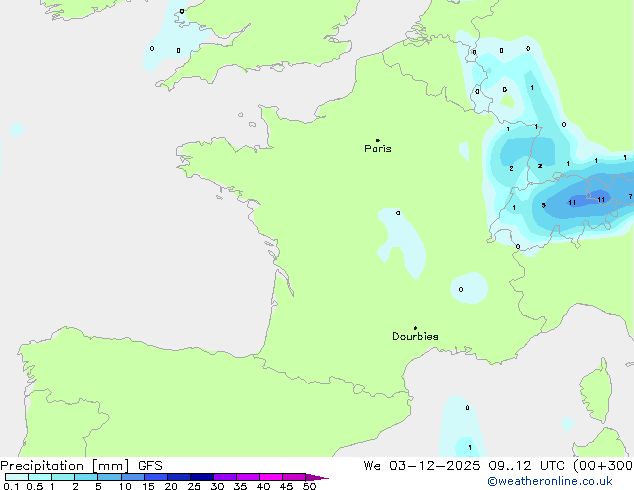Viewport: 634px width, 490px height.
Task: Click the pointed arrow end of the color legend
Action: click(317, 477)
